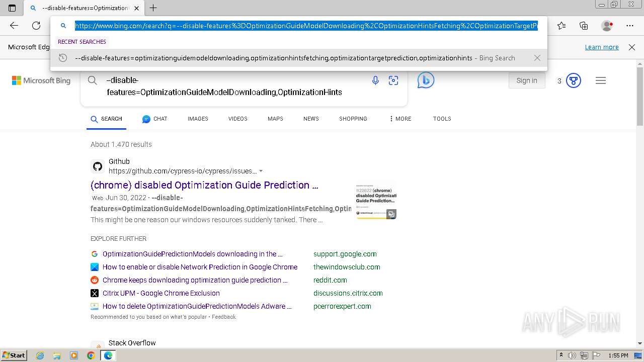Click support.google.com domain text
Image resolution: width=644 pixels, height=362 pixels.
coord(345,254)
